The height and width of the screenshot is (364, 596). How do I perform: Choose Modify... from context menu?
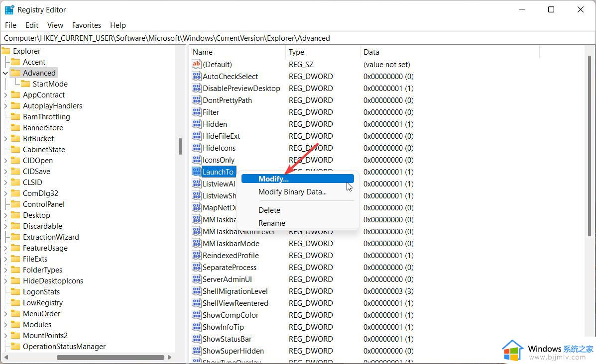pyautogui.click(x=298, y=179)
